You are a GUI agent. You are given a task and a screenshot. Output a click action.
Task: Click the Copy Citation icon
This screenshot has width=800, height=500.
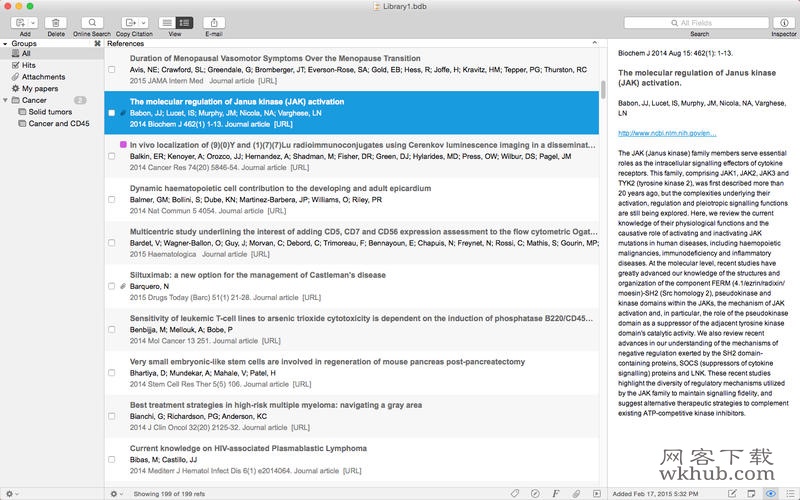tap(131, 22)
